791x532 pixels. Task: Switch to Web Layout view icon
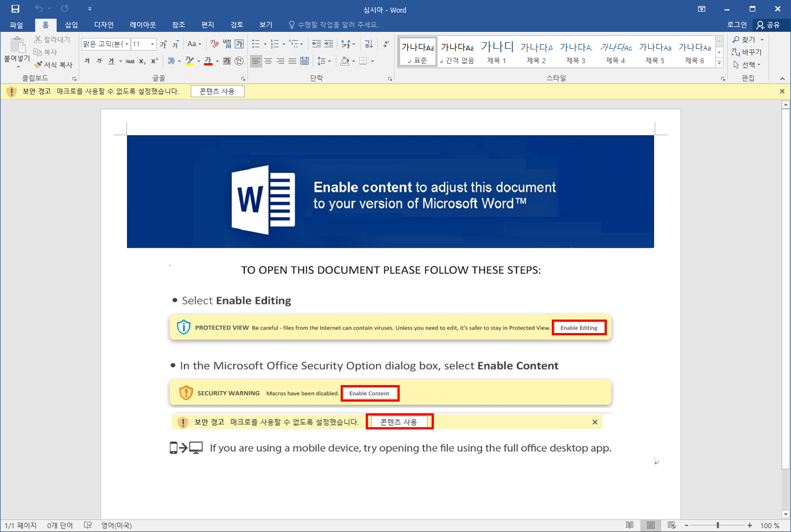point(671,525)
